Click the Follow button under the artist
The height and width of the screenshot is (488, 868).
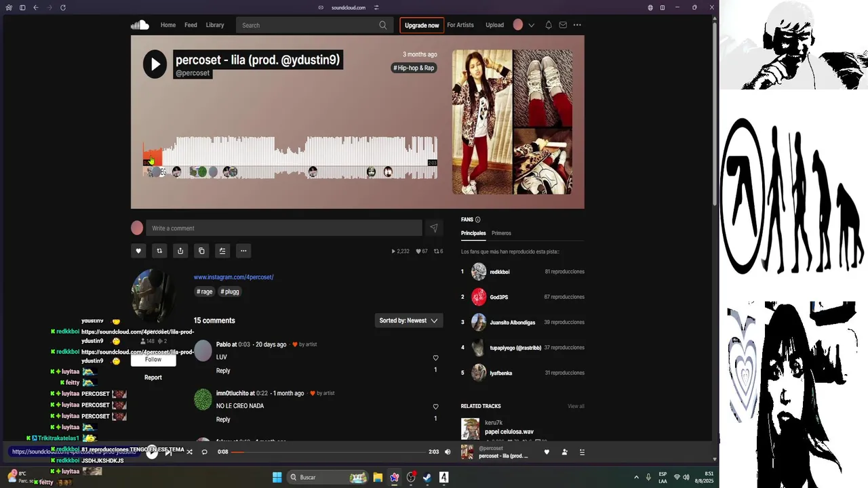coord(153,360)
